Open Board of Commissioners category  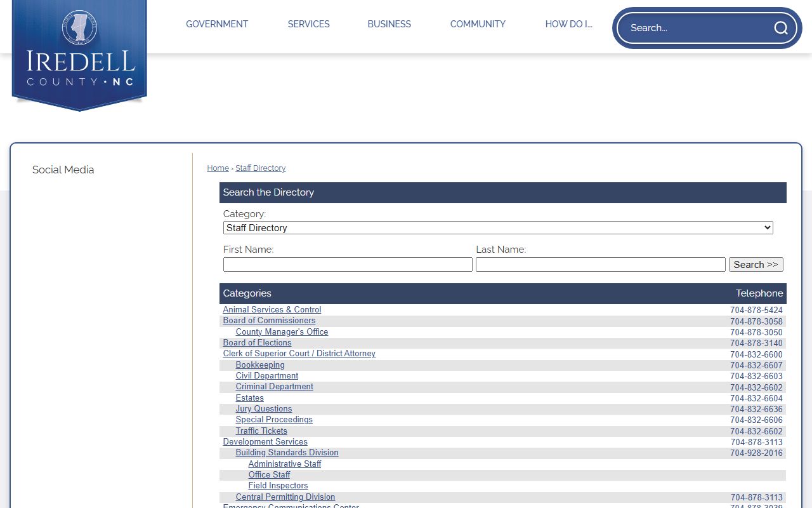tap(269, 321)
